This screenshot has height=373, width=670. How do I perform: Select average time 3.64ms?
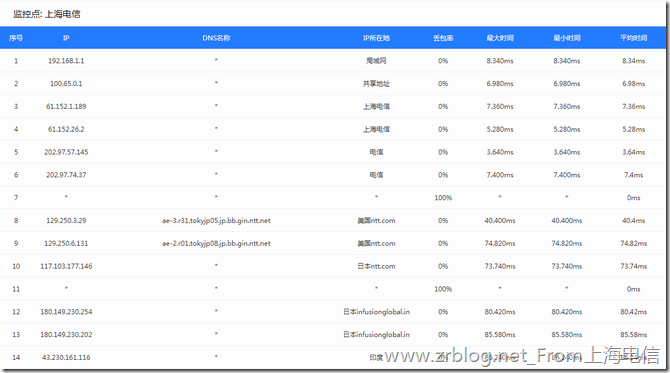click(x=634, y=152)
